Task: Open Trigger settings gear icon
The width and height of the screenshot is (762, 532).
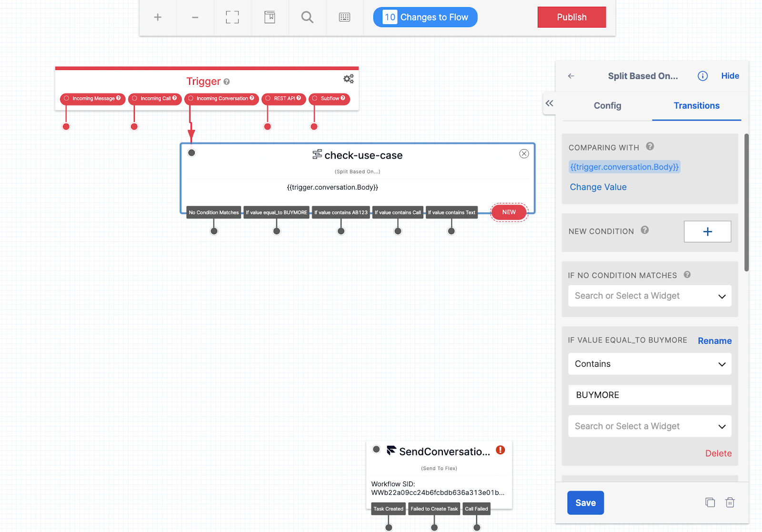Action: (349, 79)
